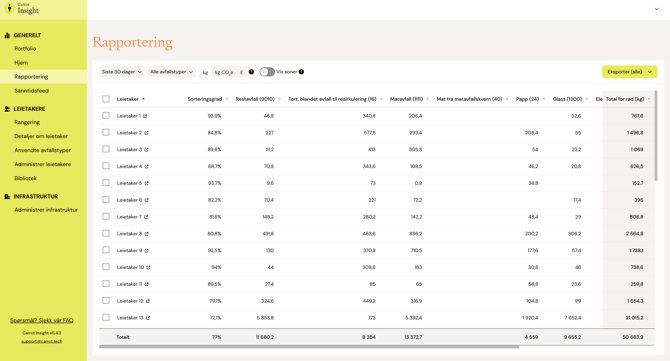Open the external link icon beside Leietaker 4
The image size is (670, 361).
(x=147, y=166)
